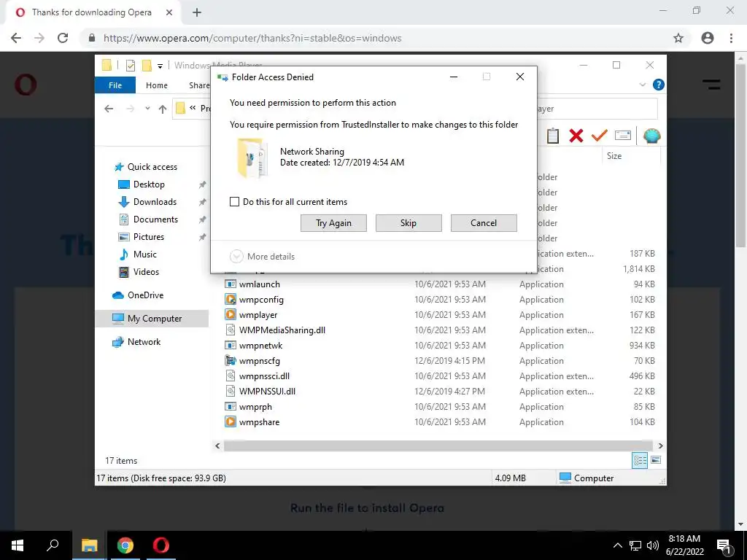
Task: Click the shell globe toolbar icon
Action: 651,136
